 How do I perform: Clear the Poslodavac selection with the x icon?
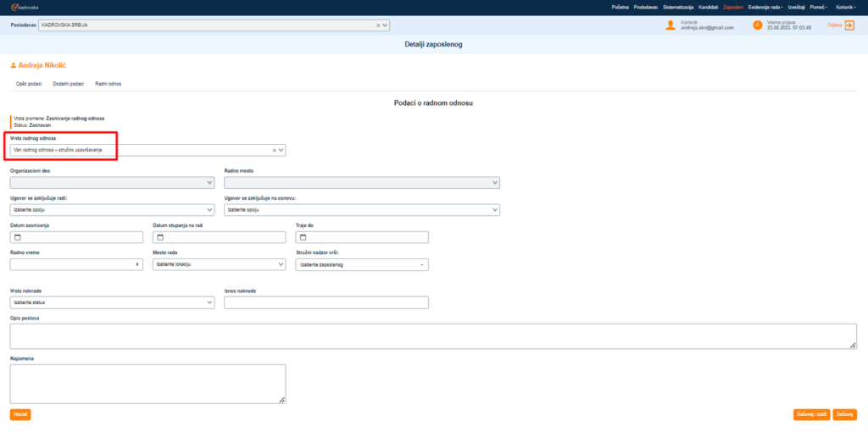coord(378,25)
